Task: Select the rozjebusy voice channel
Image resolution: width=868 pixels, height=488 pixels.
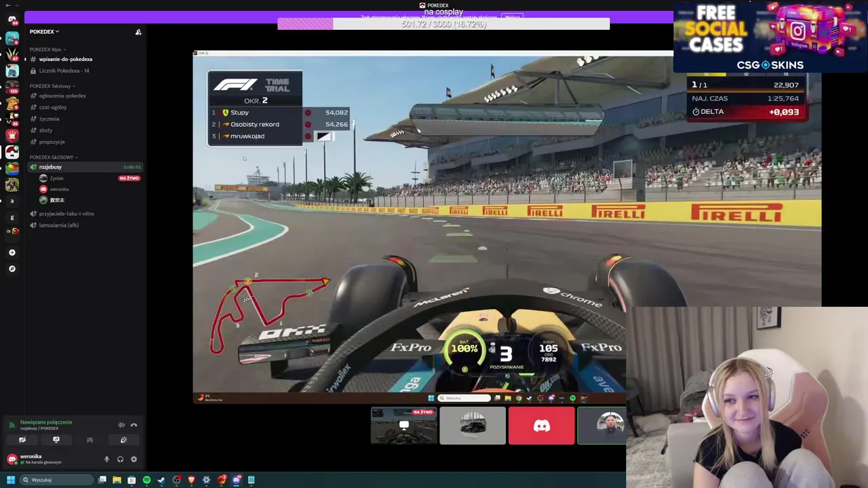Action: click(x=84, y=167)
